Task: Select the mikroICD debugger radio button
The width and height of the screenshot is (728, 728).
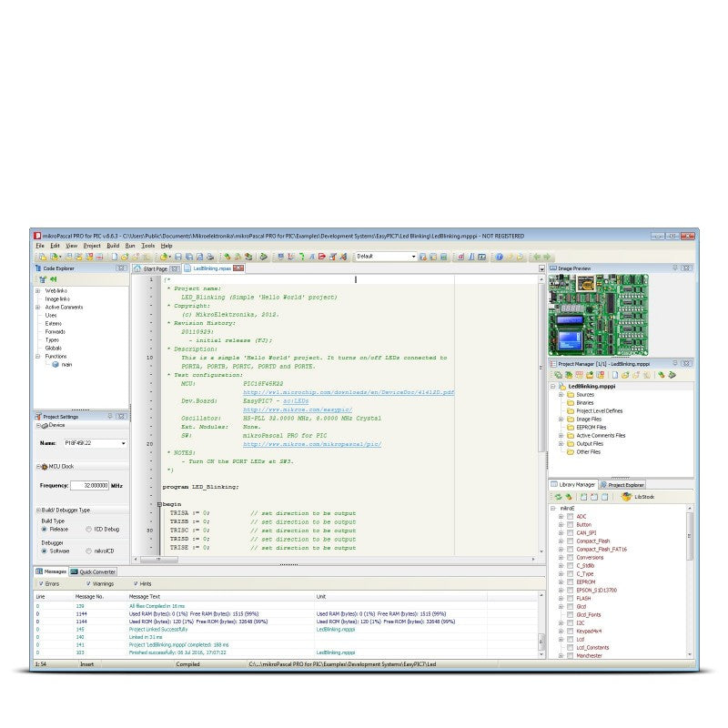Action: coord(88,551)
